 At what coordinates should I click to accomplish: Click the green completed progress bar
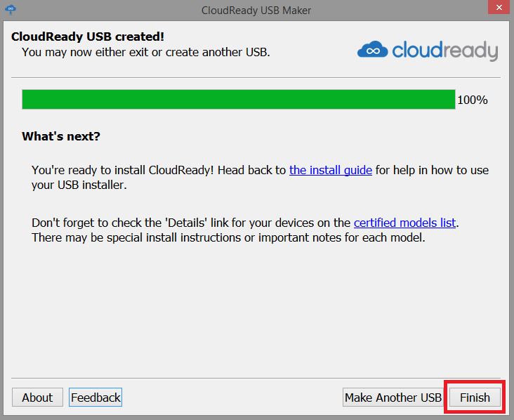(x=238, y=100)
